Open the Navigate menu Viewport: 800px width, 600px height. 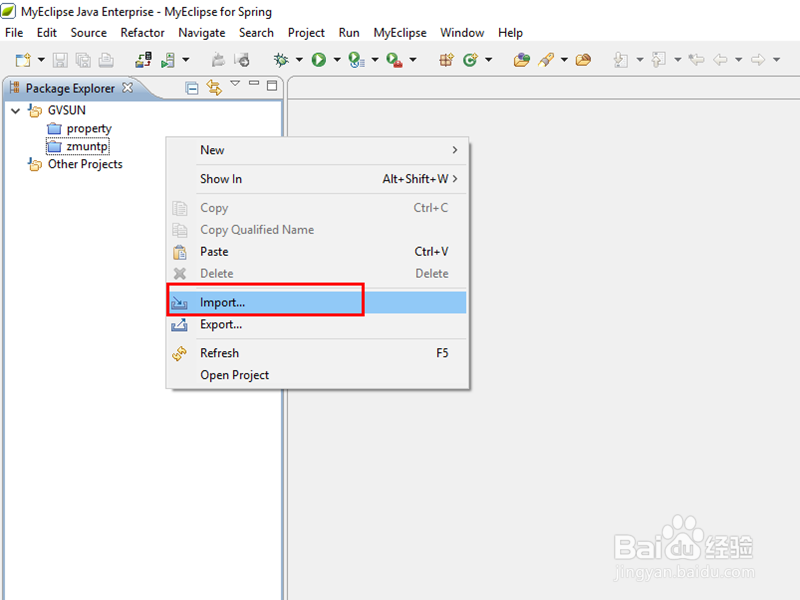(202, 33)
